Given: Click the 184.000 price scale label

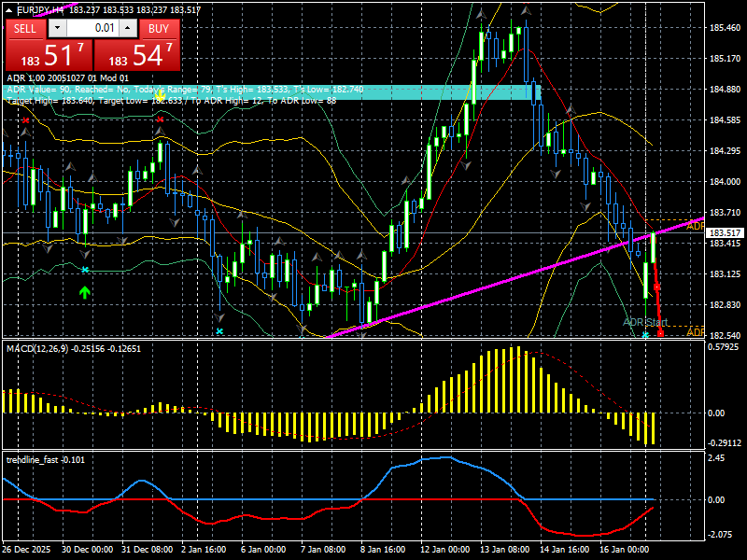Looking at the screenshot, I should 726,181.
